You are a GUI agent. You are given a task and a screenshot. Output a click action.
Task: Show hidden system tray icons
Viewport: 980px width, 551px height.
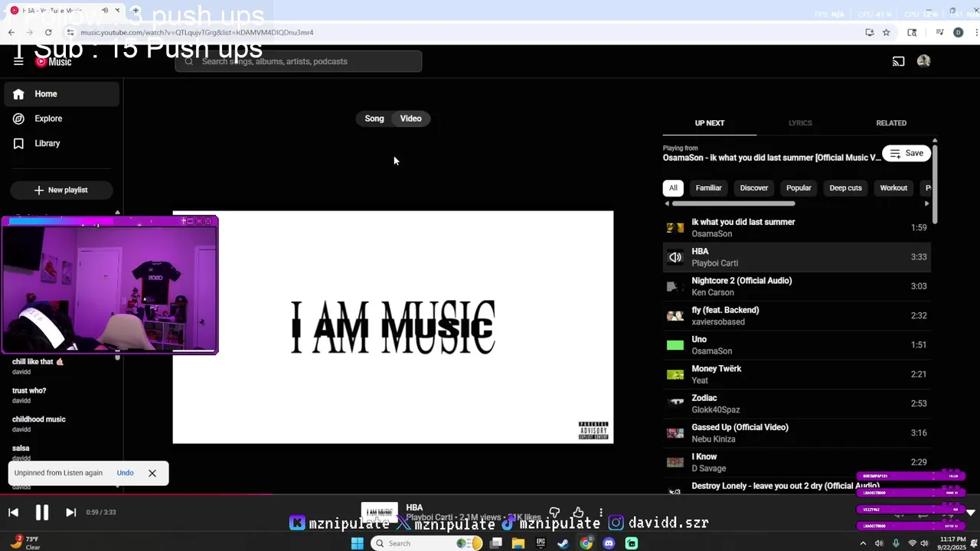click(863, 543)
